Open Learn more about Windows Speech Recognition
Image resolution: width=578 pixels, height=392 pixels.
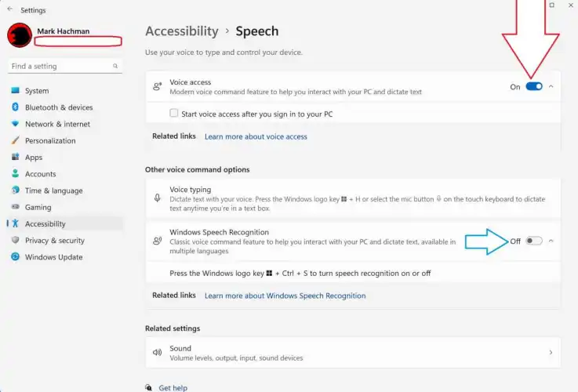click(285, 296)
